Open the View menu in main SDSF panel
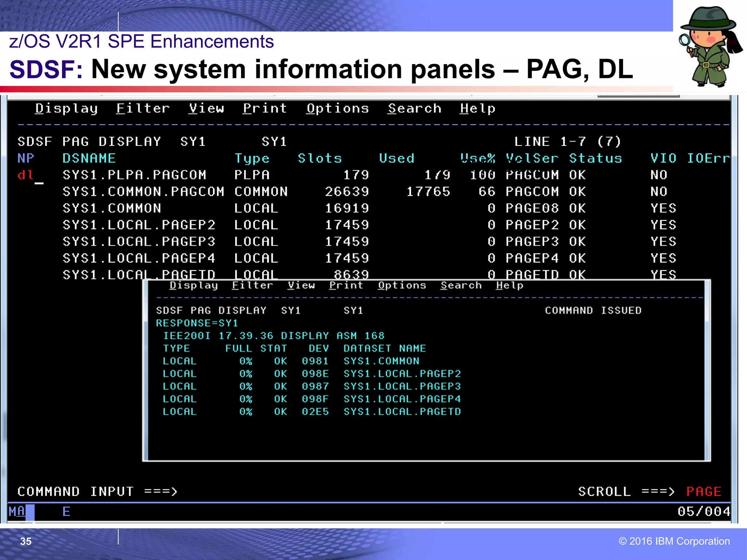The image size is (747, 560). pos(206,108)
